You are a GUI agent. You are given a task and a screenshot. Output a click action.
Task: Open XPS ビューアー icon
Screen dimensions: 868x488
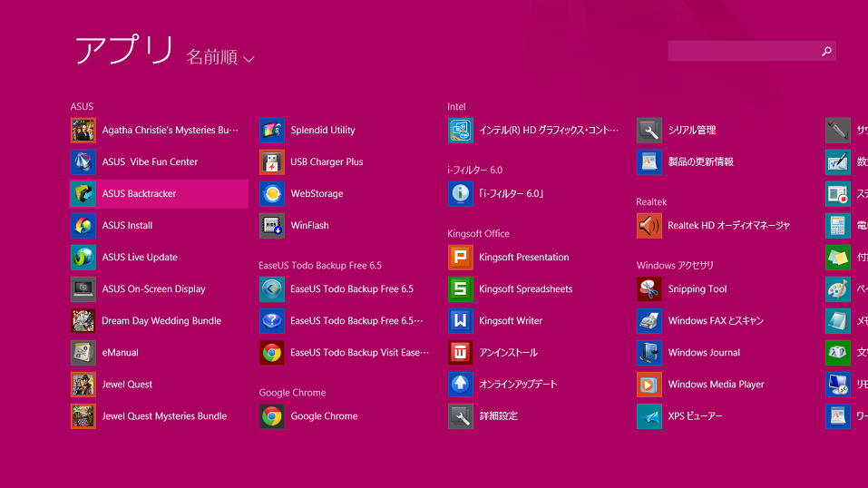[649, 416]
